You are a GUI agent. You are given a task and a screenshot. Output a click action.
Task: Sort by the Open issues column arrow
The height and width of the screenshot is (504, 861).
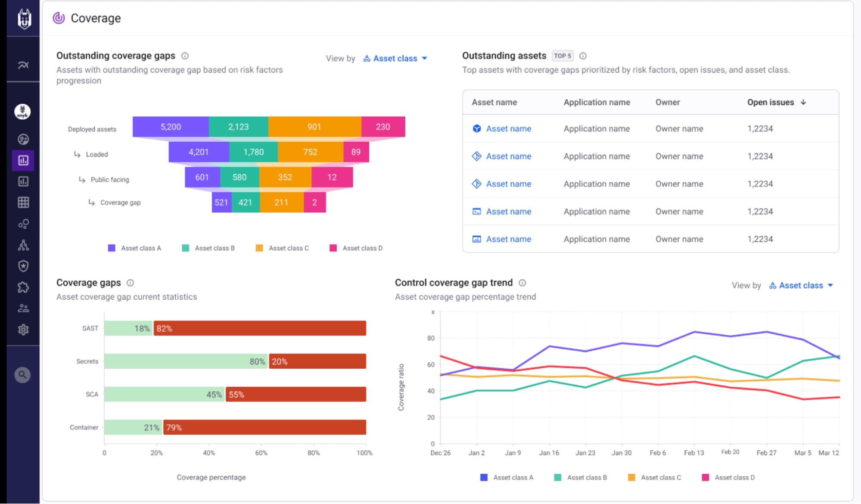pyautogui.click(x=803, y=102)
